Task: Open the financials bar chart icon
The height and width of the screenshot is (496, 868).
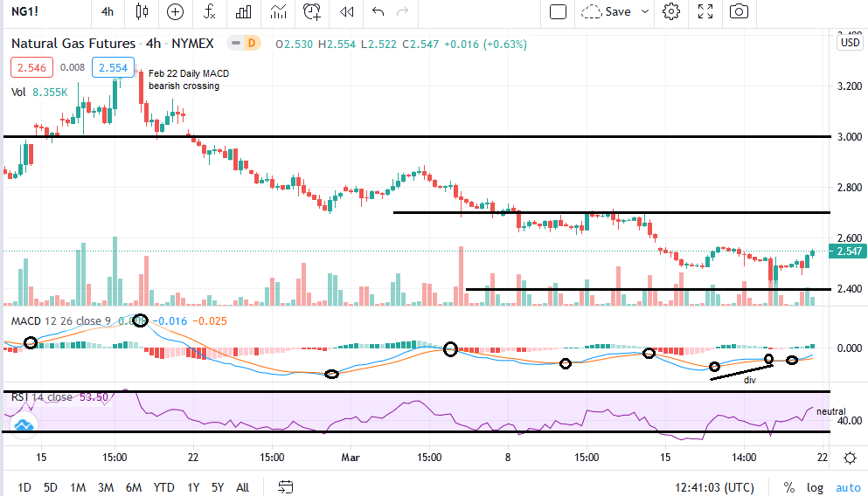Action: click(x=244, y=11)
